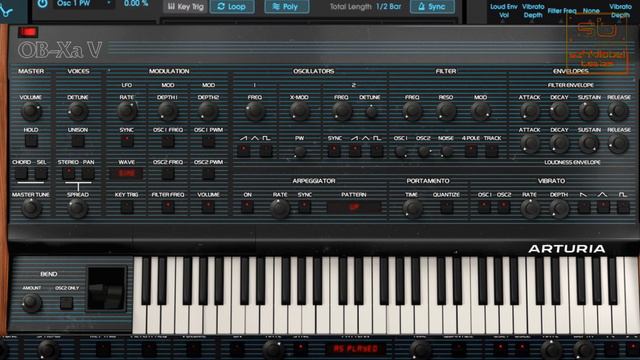The width and height of the screenshot is (640, 360).
Task: Toggle the 4 Pole filter button
Action: (x=471, y=151)
